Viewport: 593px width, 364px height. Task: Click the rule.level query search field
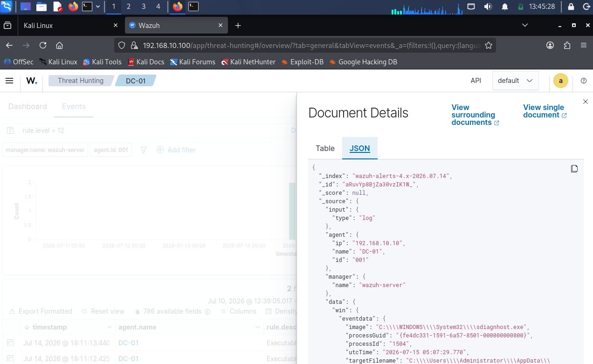(x=154, y=130)
